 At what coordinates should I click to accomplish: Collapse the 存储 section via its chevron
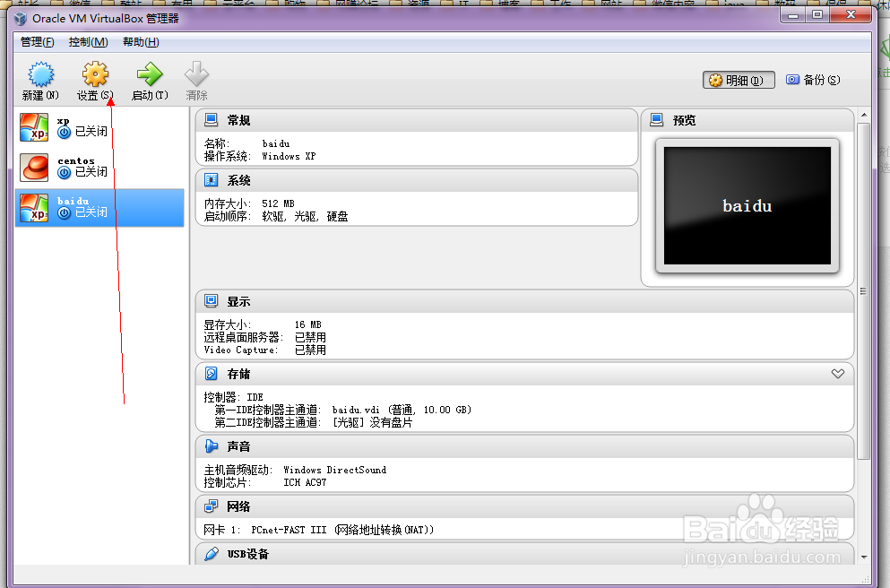click(837, 374)
